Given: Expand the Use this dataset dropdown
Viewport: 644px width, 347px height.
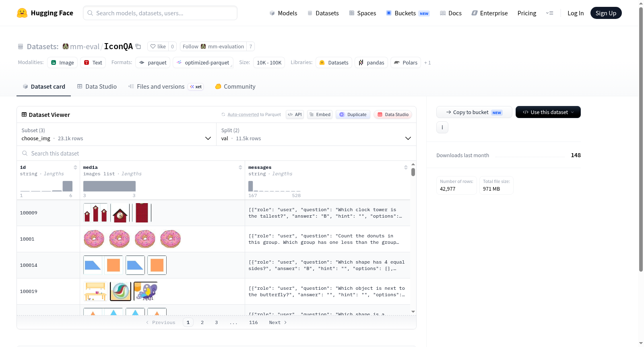Looking at the screenshot, I should coord(548,112).
